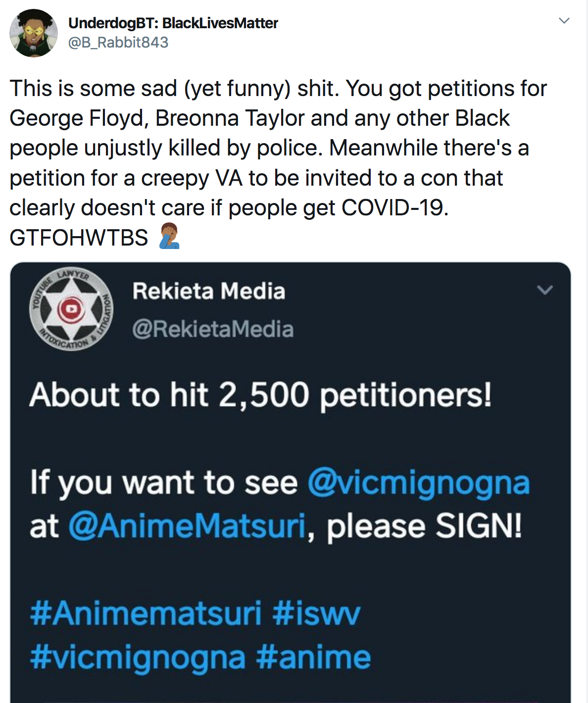Open the quoted tweet about 2,500 petitioners
The width and height of the screenshot is (588, 703).
[x=290, y=482]
